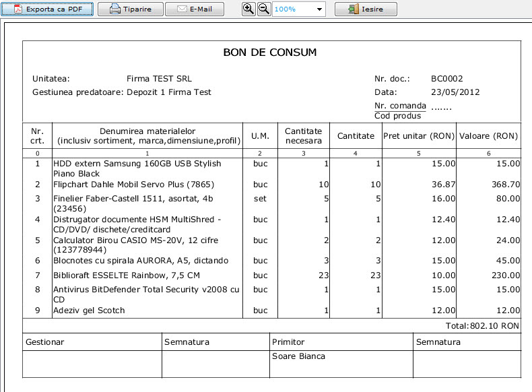Click the BON DE CONSUM title
Image resolution: width=532 pixels, height=392 pixels.
[x=270, y=53]
